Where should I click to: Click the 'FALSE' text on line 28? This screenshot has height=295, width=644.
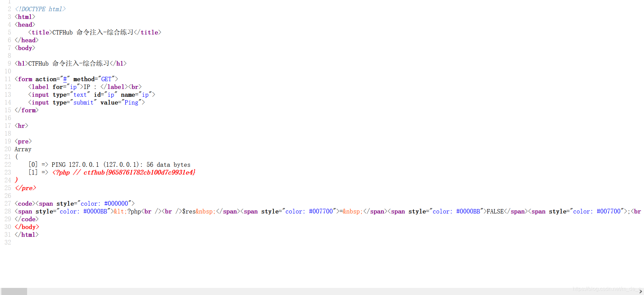pos(495,211)
